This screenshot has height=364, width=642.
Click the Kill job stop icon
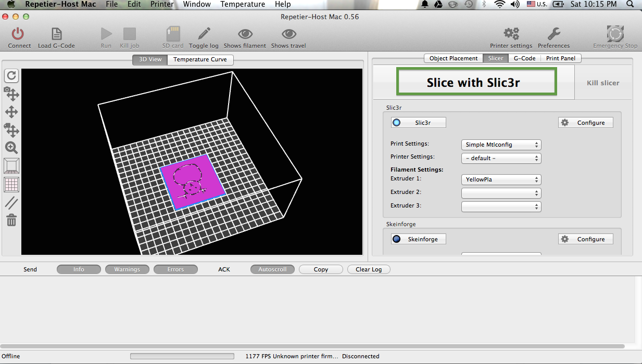tap(130, 34)
